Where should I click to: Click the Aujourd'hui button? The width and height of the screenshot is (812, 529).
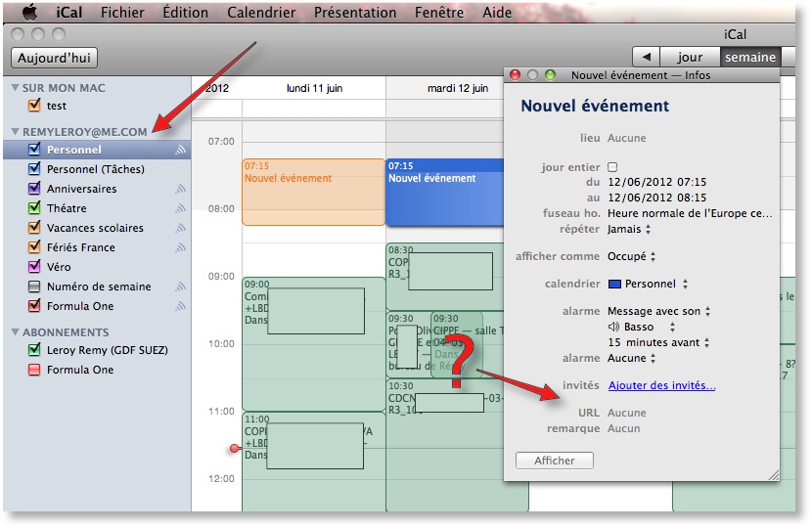coord(55,58)
